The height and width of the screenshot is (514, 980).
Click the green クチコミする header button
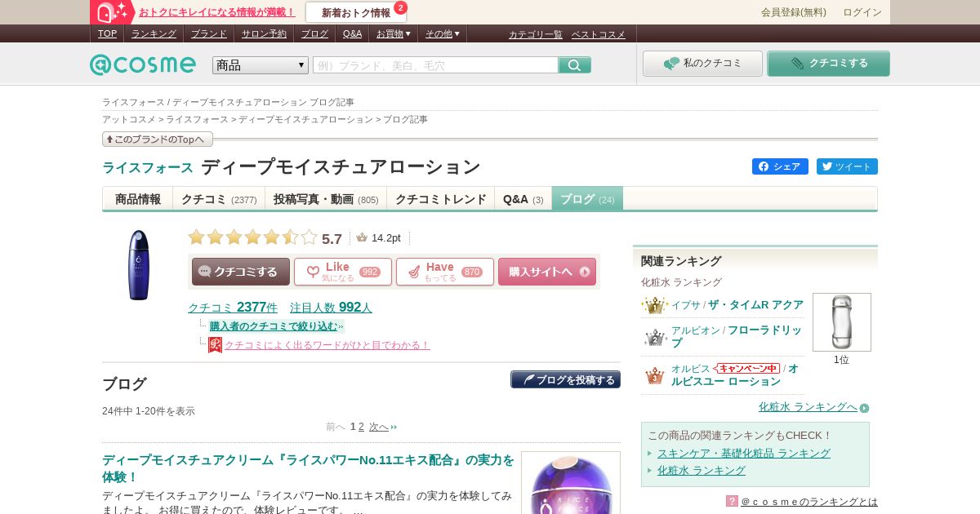pyautogui.click(x=828, y=64)
